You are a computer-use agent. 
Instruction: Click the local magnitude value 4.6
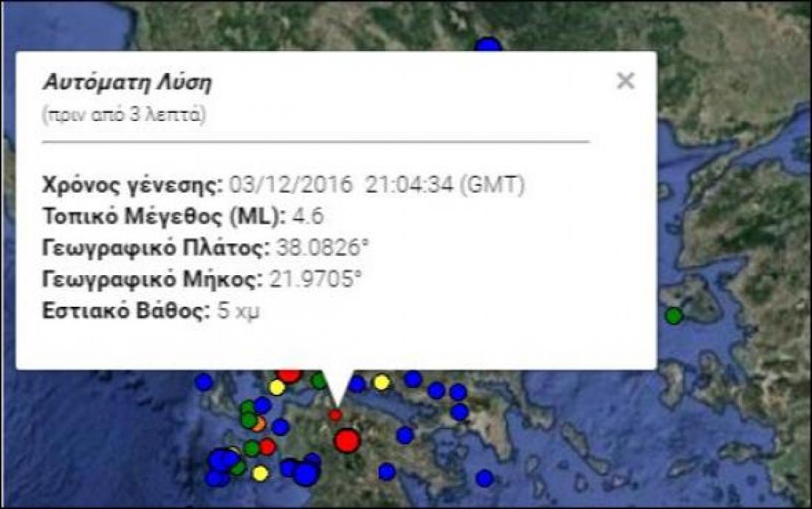[308, 216]
